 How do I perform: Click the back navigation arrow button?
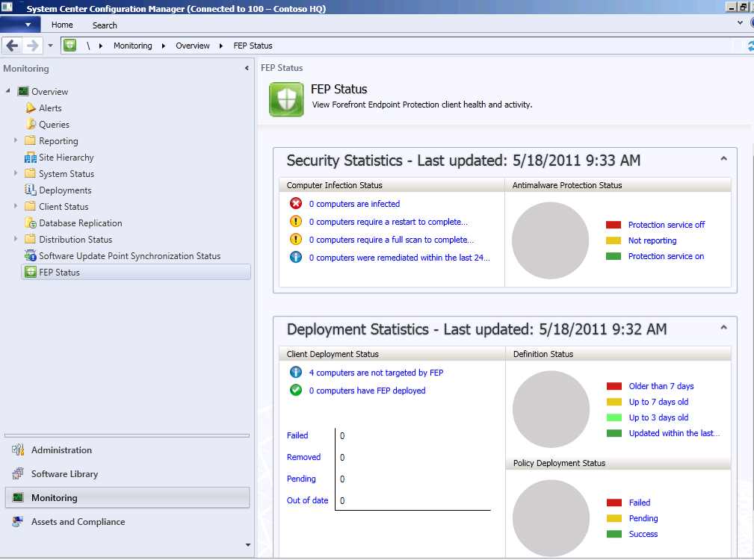pyautogui.click(x=12, y=46)
